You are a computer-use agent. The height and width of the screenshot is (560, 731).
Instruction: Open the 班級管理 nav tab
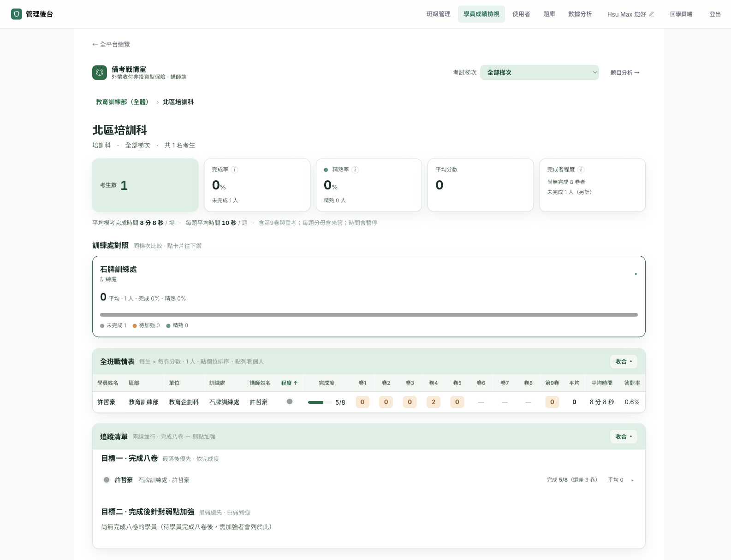[439, 14]
